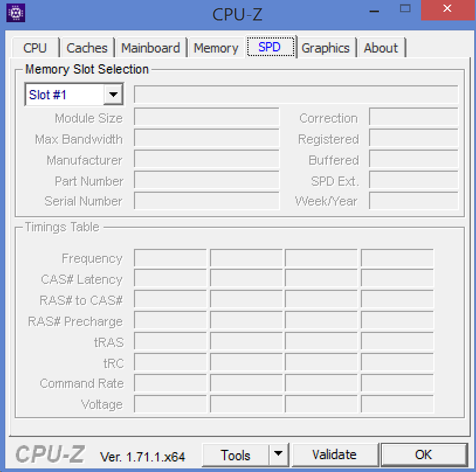
Task: Switch to the CPU tab
Action: click(35, 48)
